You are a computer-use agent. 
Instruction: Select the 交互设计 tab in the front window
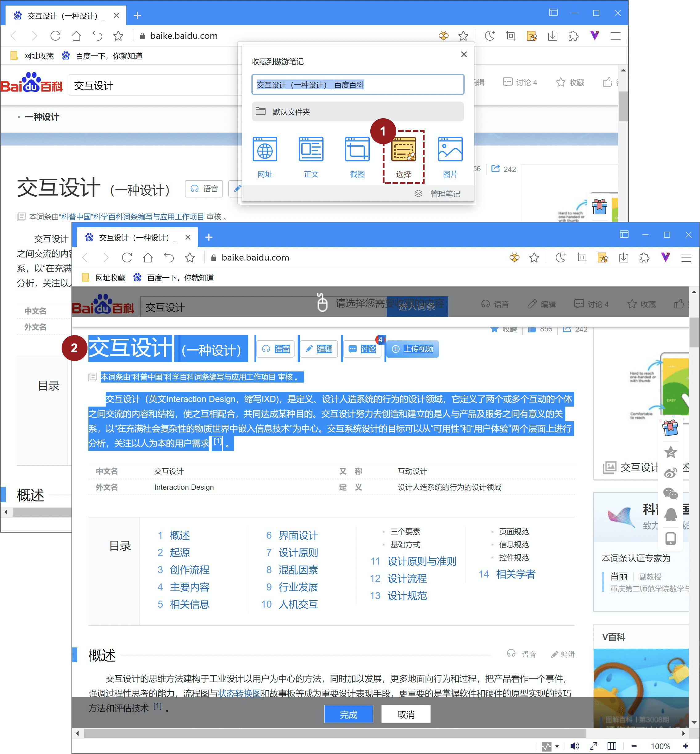137,237
